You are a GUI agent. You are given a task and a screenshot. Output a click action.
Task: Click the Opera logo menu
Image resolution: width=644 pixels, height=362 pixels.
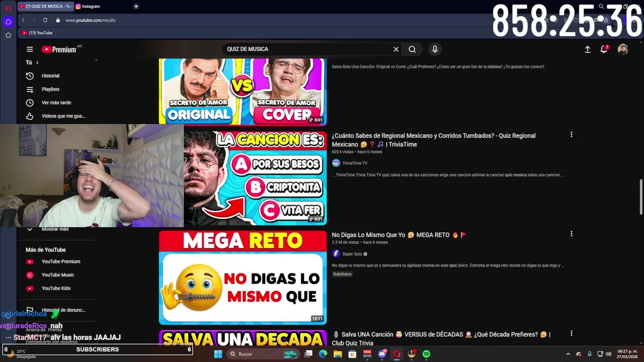(x=8, y=8)
